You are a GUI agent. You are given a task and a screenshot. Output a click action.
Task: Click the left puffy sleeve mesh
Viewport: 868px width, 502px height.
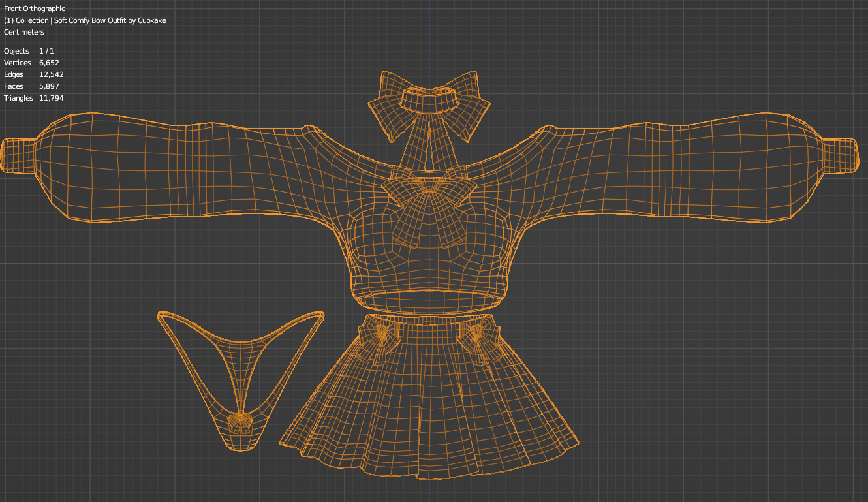click(x=163, y=170)
